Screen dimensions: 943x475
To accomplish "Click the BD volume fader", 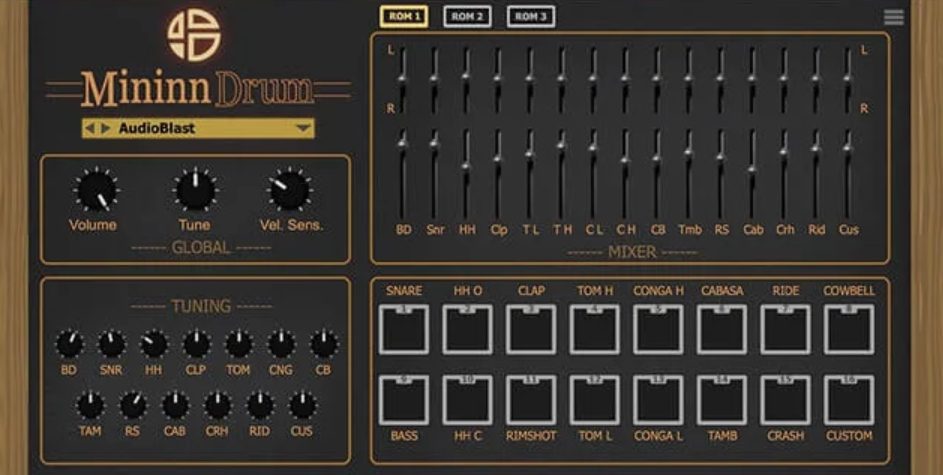I will click(403, 146).
